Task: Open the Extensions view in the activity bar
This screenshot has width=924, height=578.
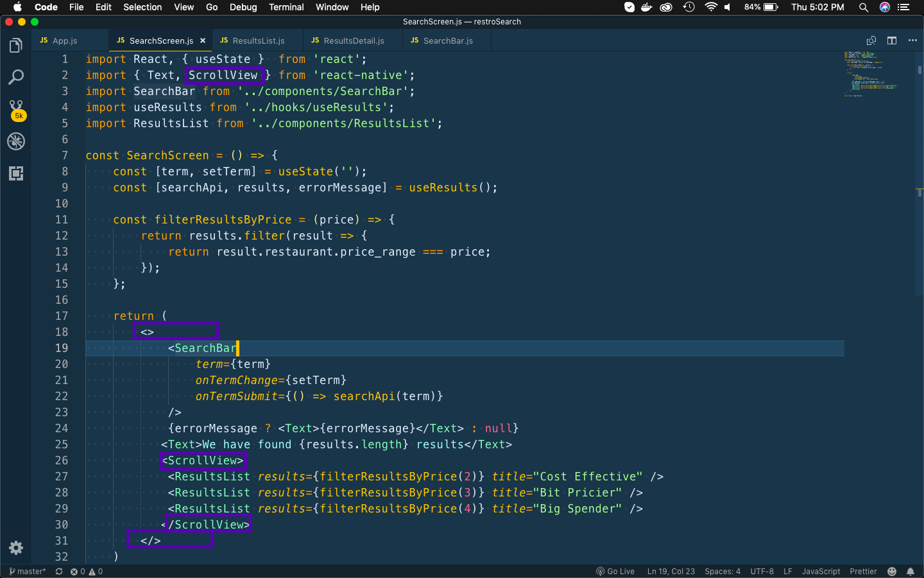Action: point(16,173)
